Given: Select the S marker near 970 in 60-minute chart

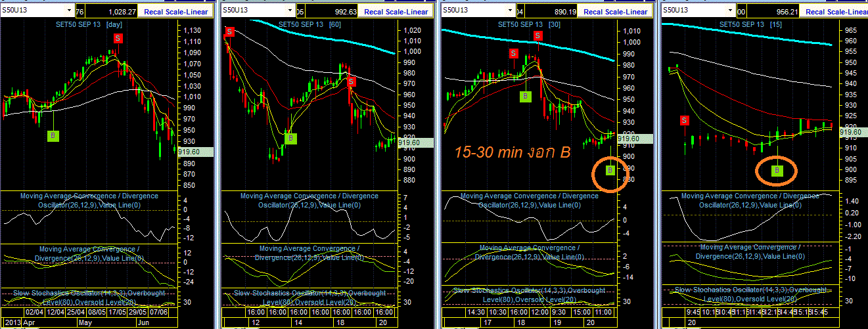Looking at the screenshot, I should click(x=352, y=81).
